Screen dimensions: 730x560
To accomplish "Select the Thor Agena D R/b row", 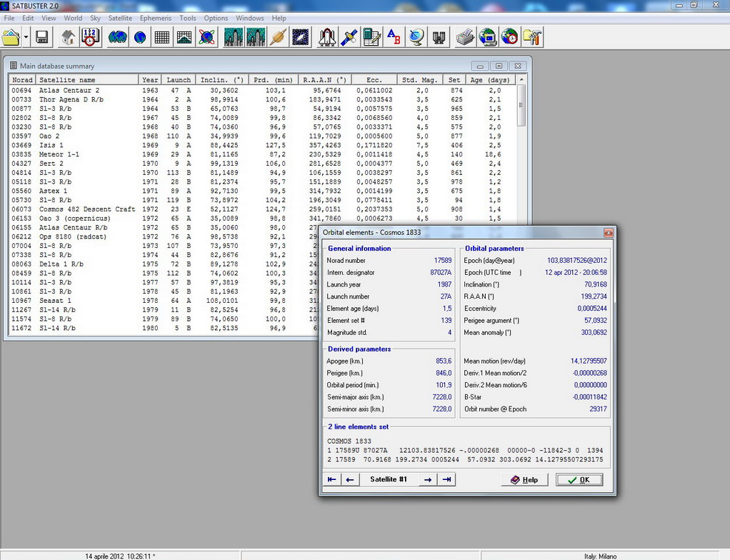I will pyautogui.click(x=262, y=99).
